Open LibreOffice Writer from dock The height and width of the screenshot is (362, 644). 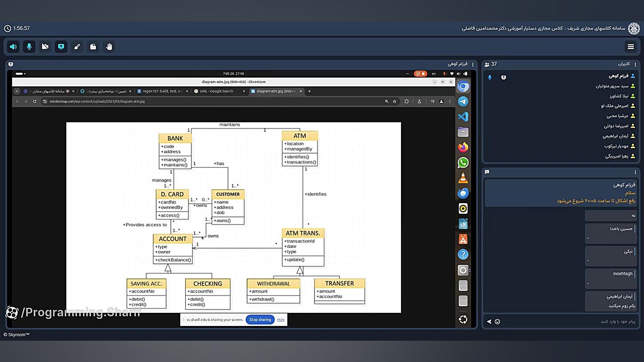[x=463, y=224]
